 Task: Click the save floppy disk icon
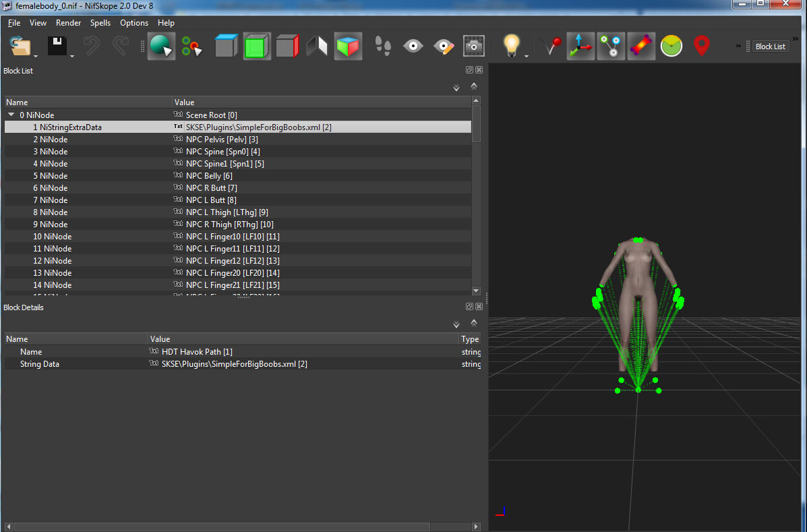click(57, 47)
